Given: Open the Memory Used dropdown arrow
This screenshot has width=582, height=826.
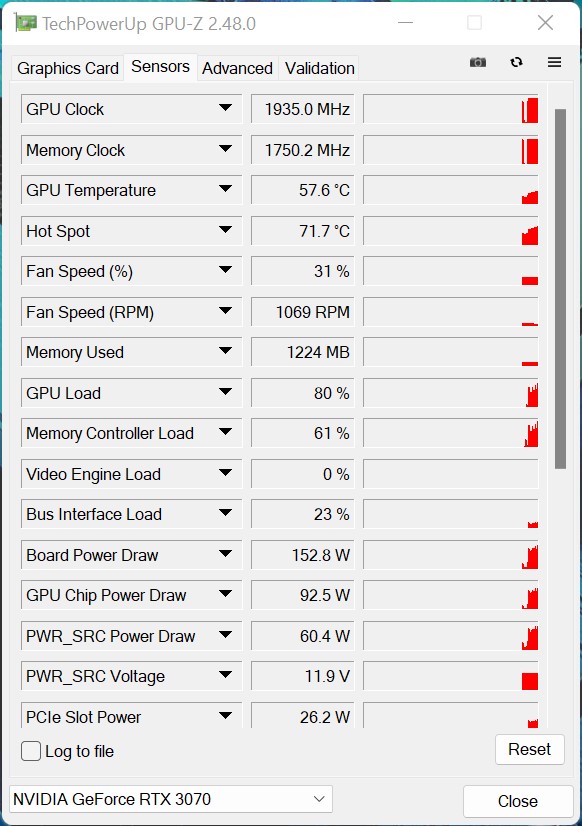Looking at the screenshot, I should coord(225,351).
